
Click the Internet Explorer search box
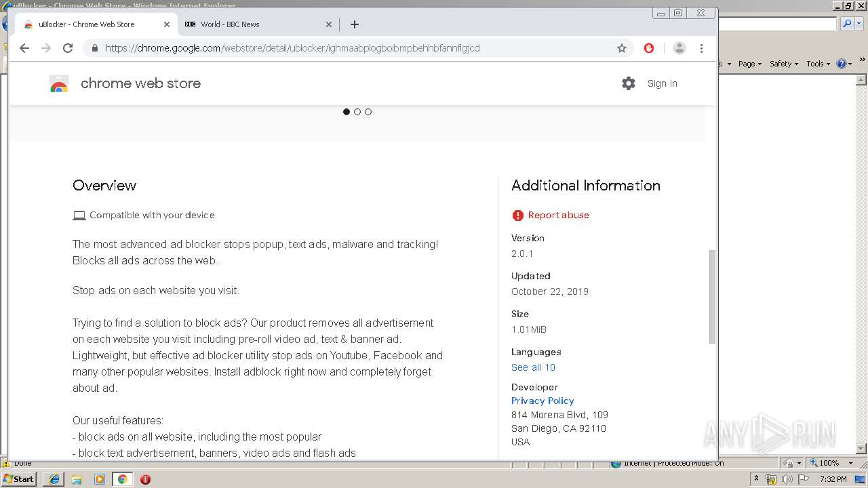click(777, 24)
